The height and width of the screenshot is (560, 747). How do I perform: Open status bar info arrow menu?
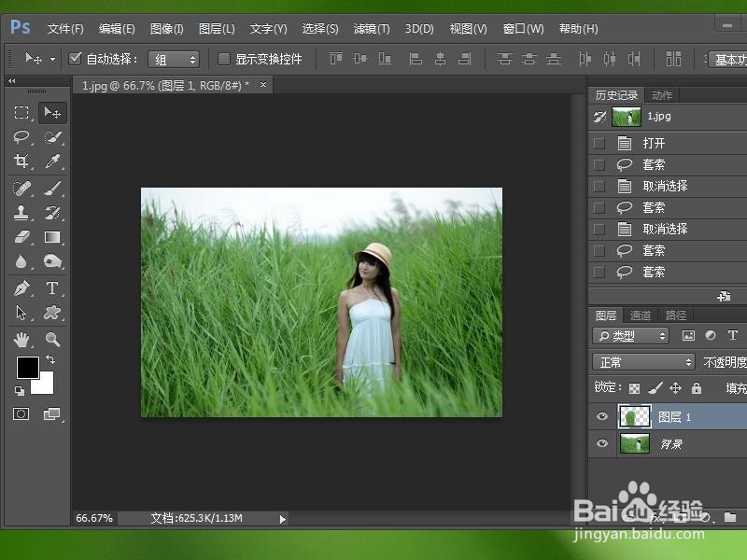point(283,519)
